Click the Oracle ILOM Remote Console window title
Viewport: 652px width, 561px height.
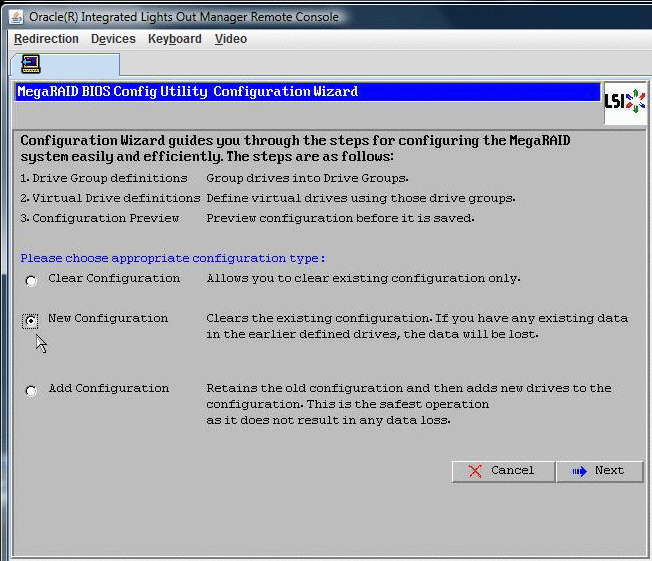[x=184, y=17]
